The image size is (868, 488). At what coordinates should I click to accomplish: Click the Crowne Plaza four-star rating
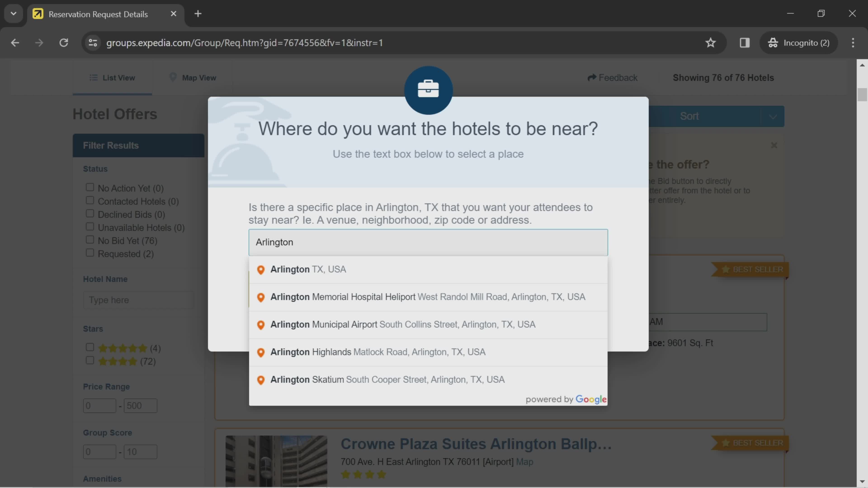[363, 474]
